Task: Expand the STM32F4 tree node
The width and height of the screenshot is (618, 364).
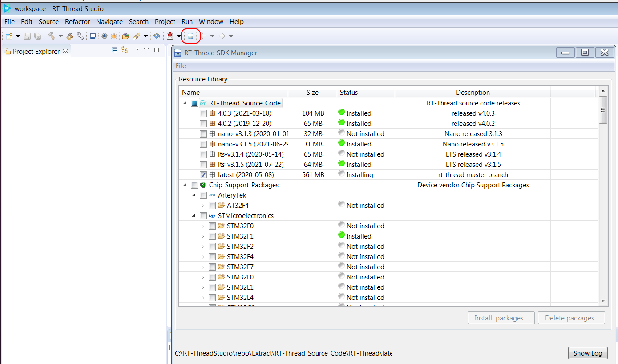Action: [x=203, y=257]
